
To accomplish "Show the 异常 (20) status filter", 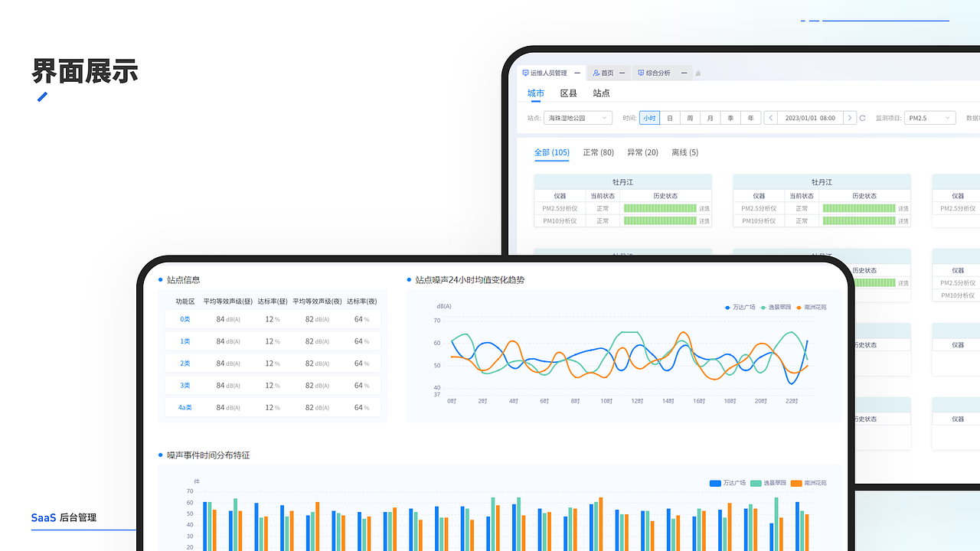I will click(x=643, y=152).
